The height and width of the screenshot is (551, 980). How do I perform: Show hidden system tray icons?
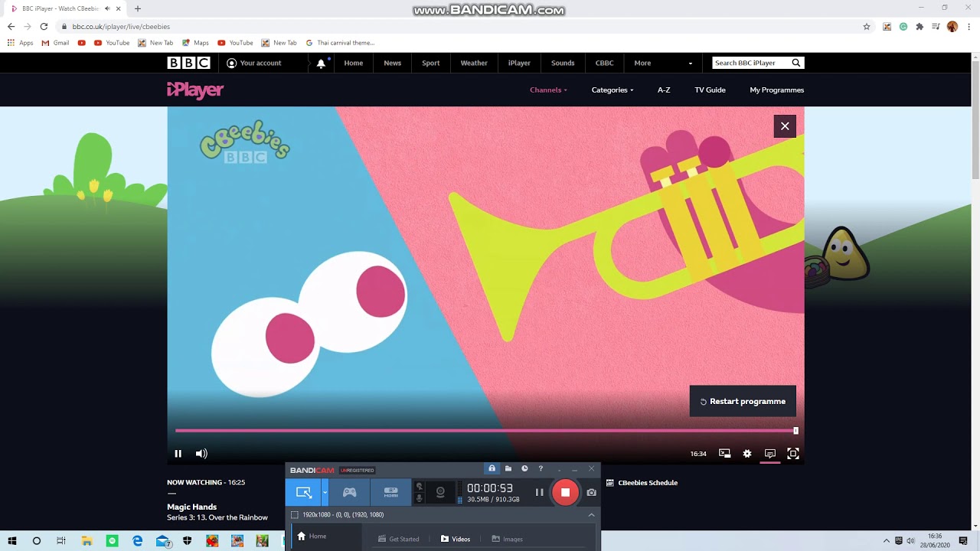coord(887,541)
